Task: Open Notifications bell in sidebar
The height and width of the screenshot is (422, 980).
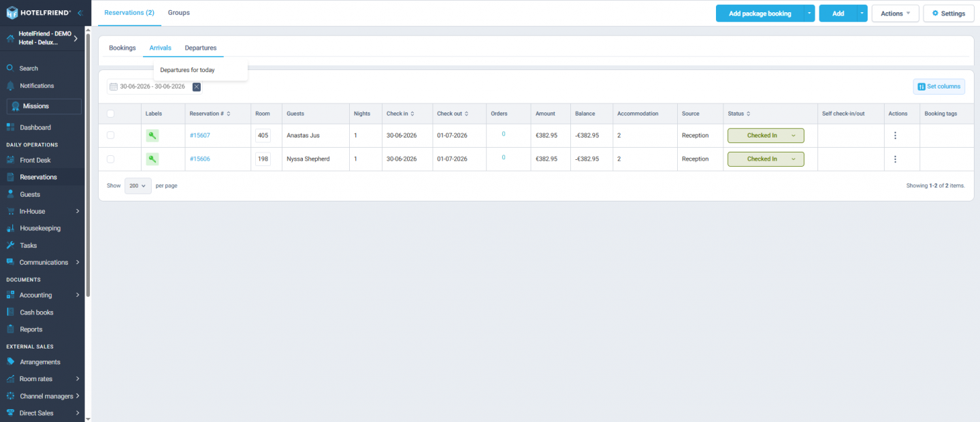Action: pyautogui.click(x=10, y=86)
